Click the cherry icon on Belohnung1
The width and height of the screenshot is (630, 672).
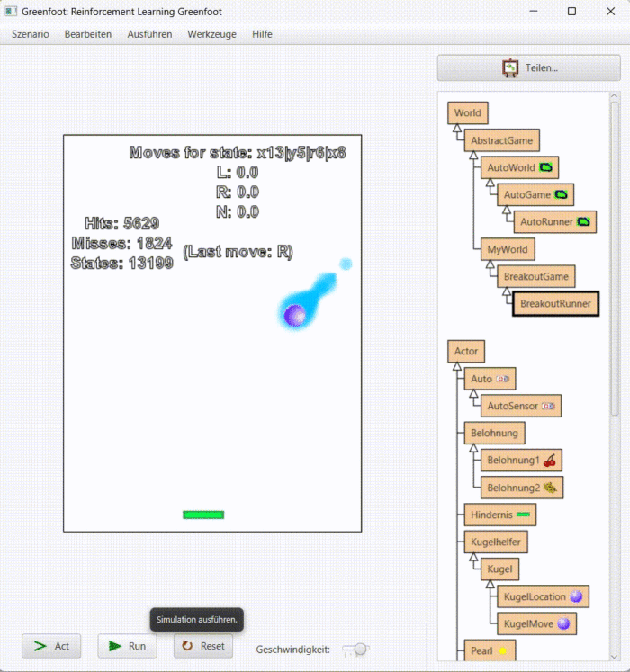click(x=550, y=461)
